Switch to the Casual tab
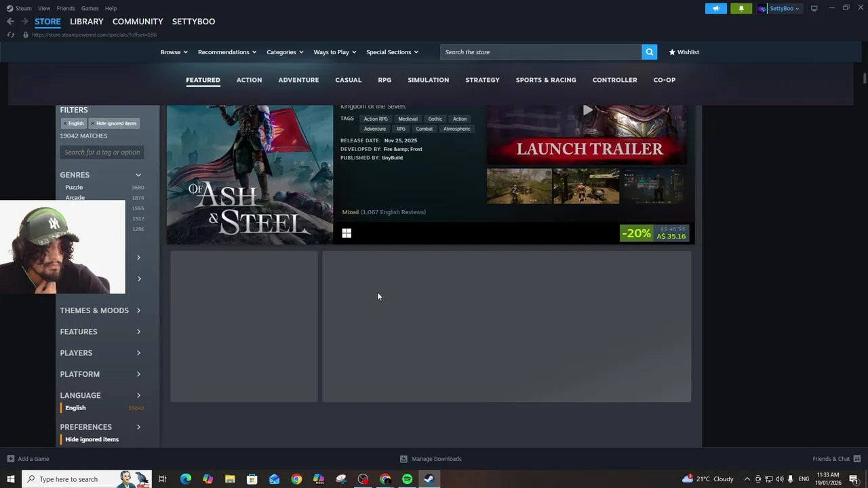 349,80
